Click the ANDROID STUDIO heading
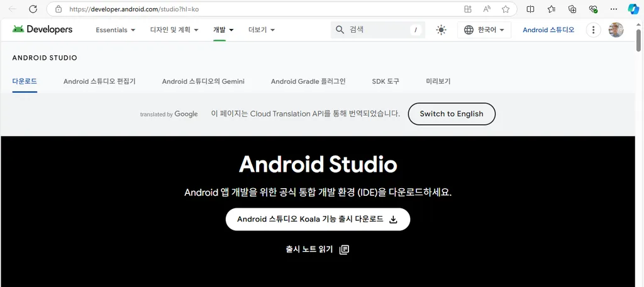This screenshot has width=644, height=287. 45,58
